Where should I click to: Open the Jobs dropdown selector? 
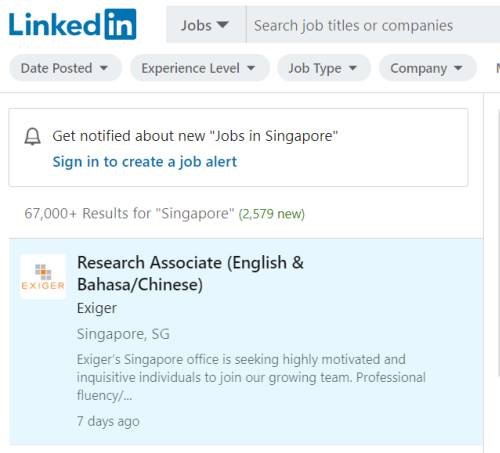206,25
